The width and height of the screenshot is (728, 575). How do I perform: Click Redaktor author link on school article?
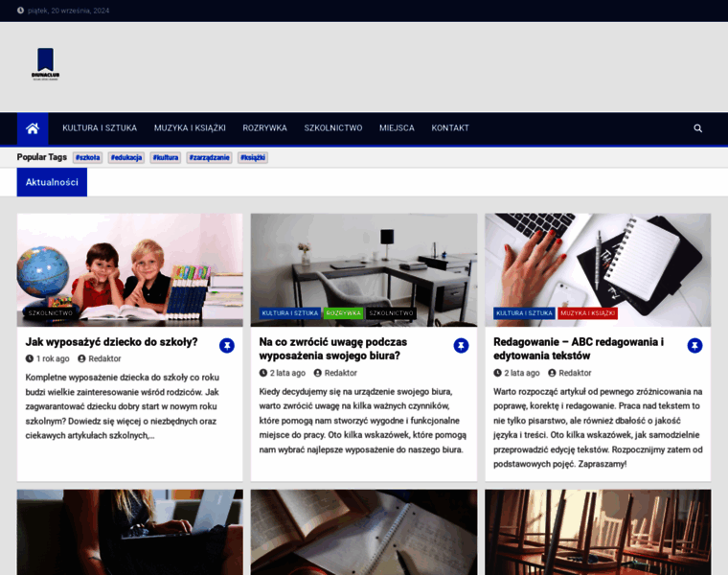[104, 358]
